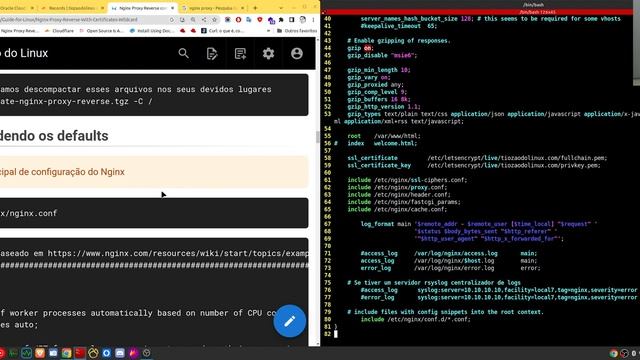Expand the bookmarks overflow arrow
Image resolution: width=640 pixels, height=360 pixels.
tap(268, 31)
